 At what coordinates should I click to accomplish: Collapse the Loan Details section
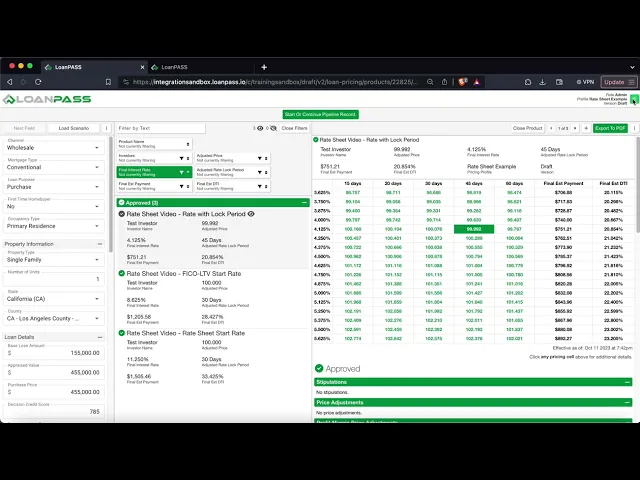point(100,337)
